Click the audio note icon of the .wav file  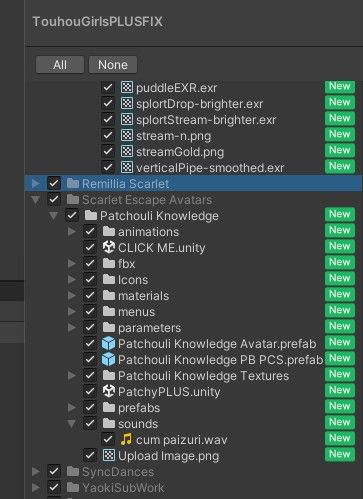point(126,439)
